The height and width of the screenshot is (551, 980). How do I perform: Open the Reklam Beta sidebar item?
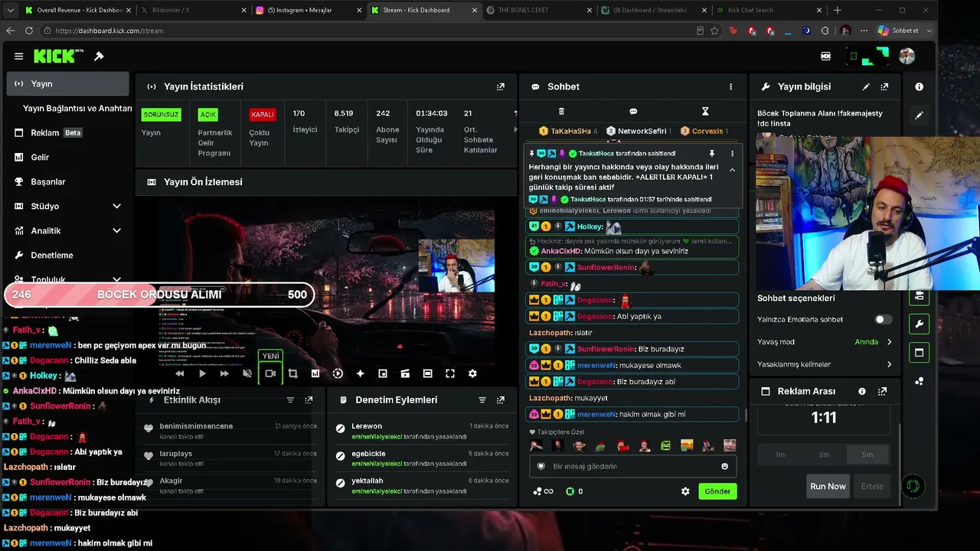point(68,132)
